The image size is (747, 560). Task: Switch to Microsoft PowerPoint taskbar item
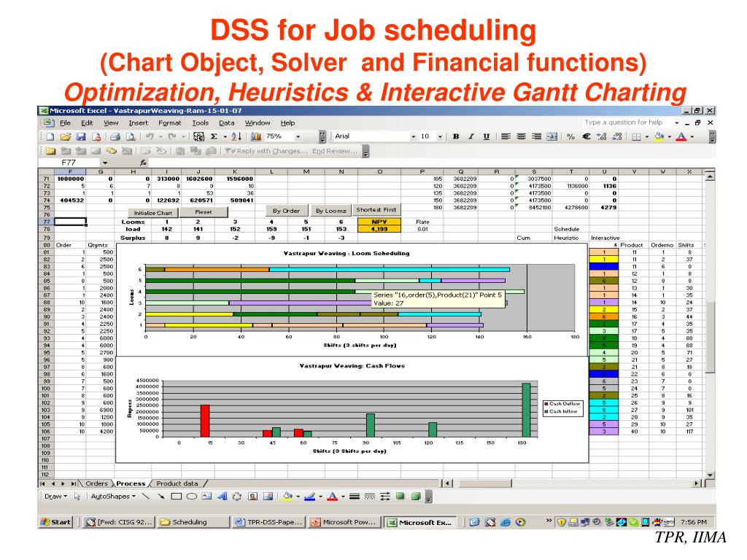[345, 522]
